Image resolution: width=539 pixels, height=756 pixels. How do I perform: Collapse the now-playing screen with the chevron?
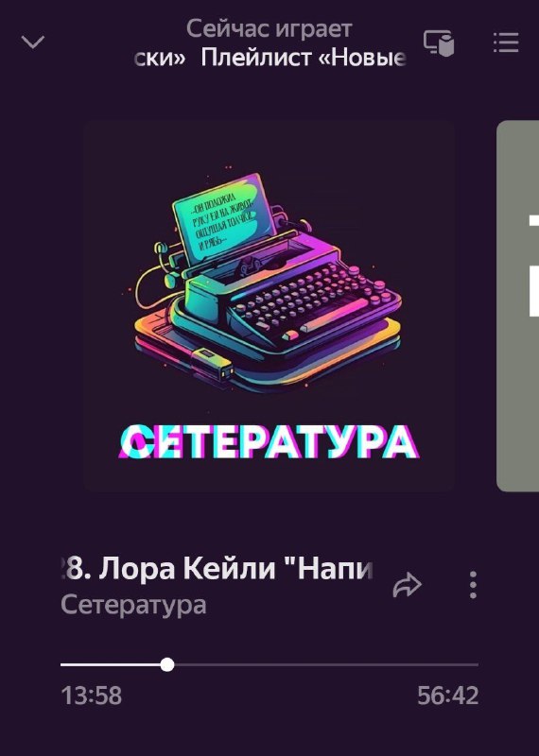(x=33, y=42)
